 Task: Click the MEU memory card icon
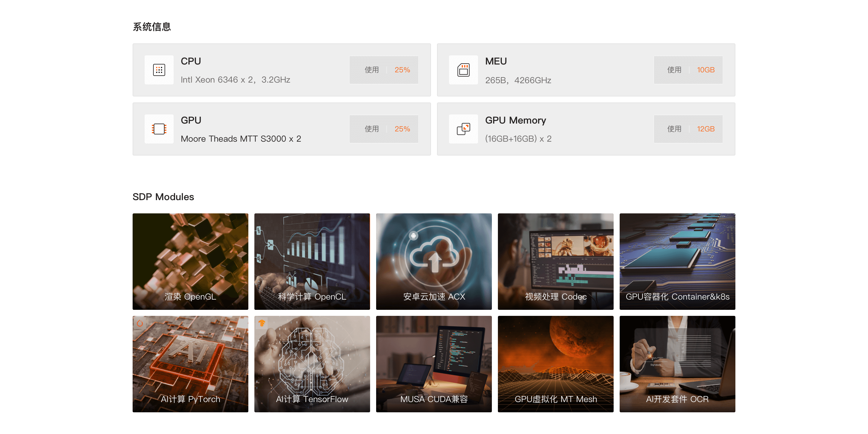463,70
